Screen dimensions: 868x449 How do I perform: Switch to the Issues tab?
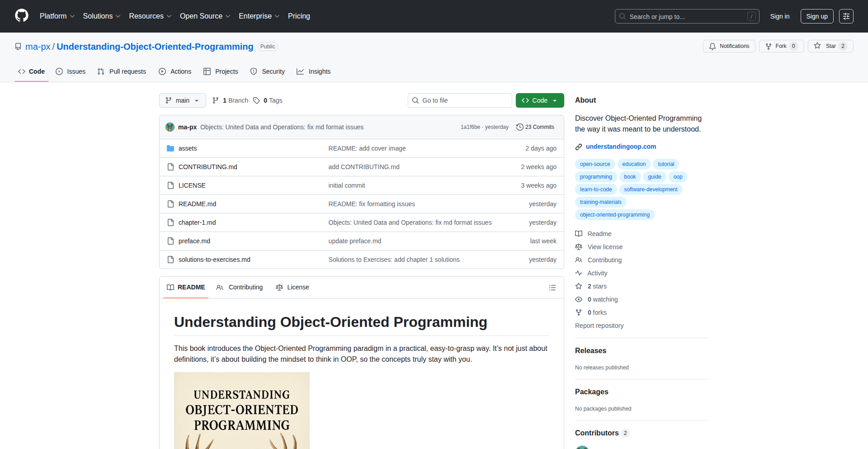(71, 71)
